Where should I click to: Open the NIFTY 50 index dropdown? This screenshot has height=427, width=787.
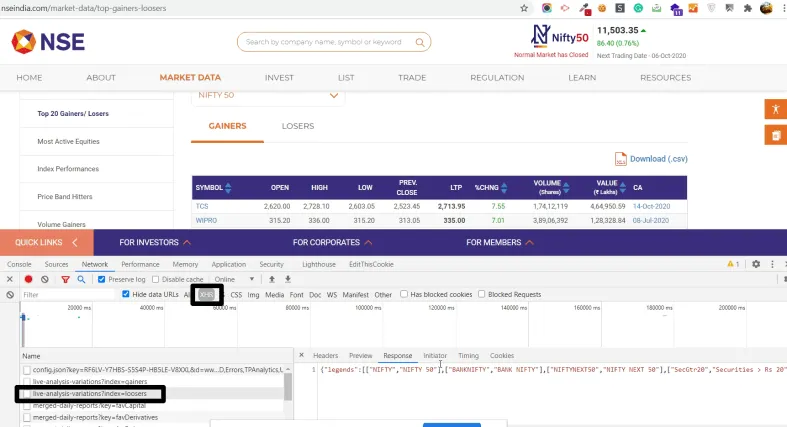click(268, 96)
